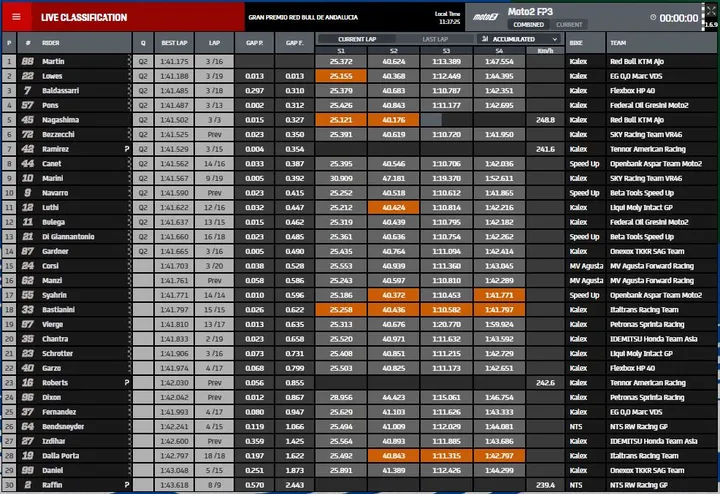
Task: Click the S2 sector header
Action: (394, 51)
